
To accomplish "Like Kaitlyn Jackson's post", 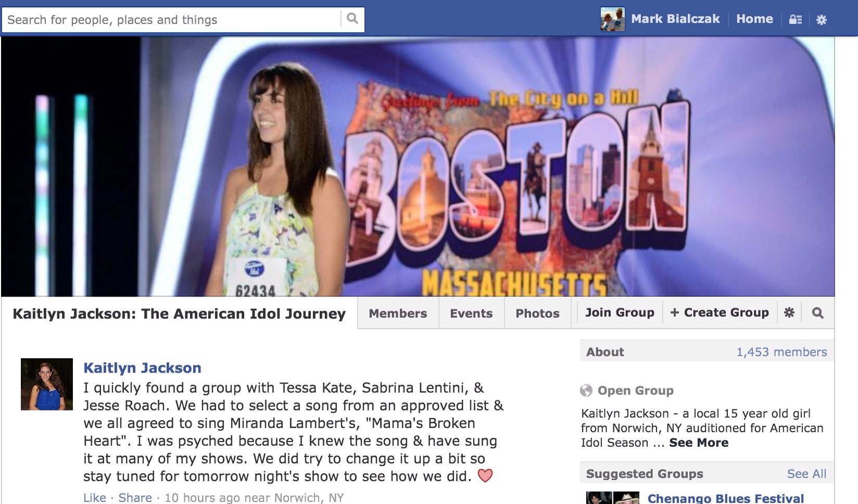I will 94,497.
